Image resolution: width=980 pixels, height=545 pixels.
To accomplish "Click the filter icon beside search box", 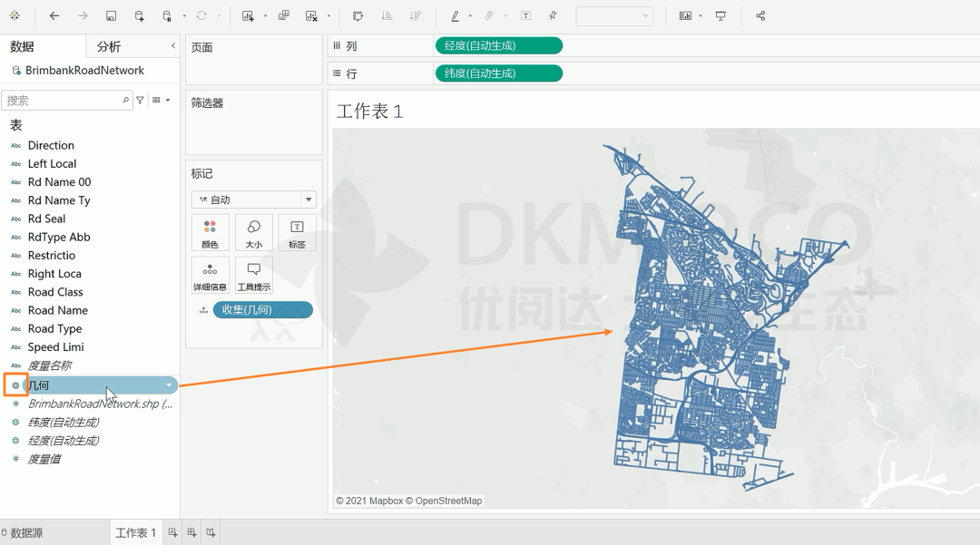I will point(140,101).
